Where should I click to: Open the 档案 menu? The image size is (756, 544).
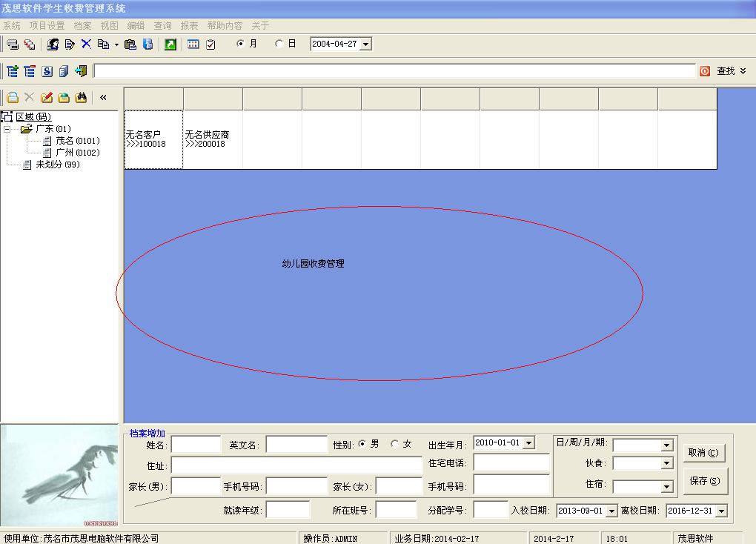tap(82, 25)
